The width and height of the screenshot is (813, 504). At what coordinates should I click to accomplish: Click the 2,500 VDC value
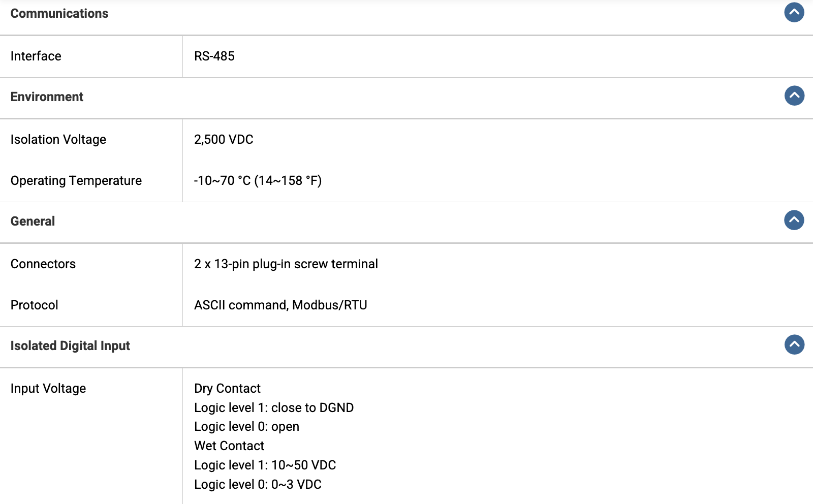coord(224,140)
